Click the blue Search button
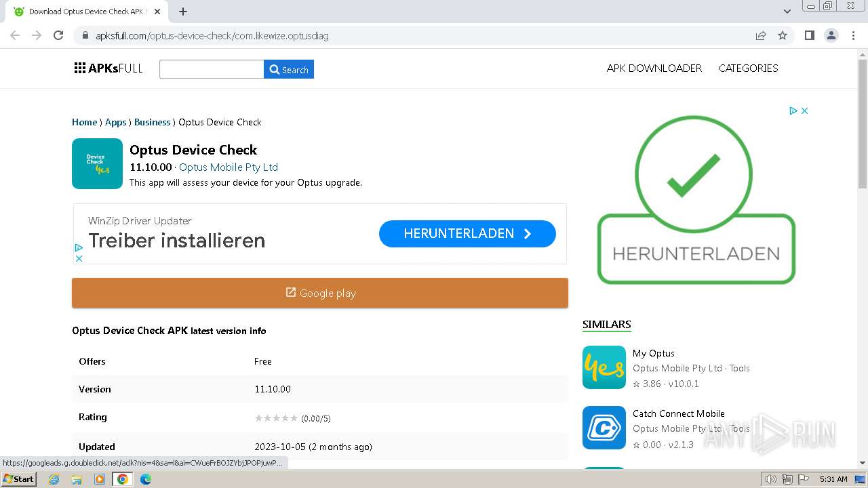 289,69
